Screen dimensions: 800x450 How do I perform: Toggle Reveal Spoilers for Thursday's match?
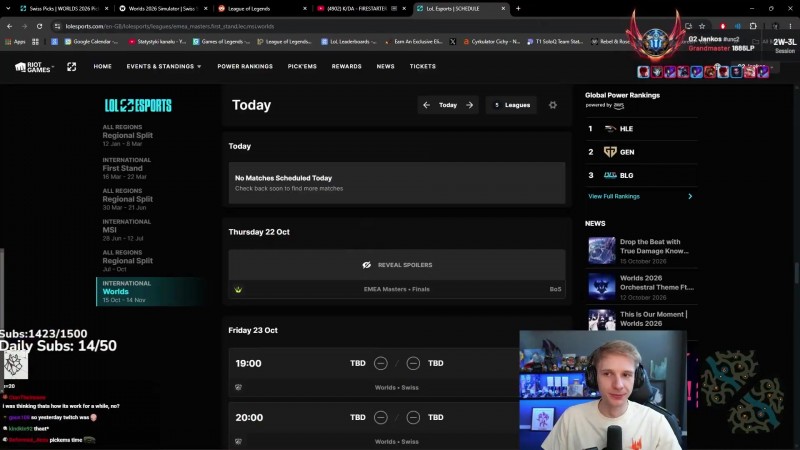(x=397, y=265)
